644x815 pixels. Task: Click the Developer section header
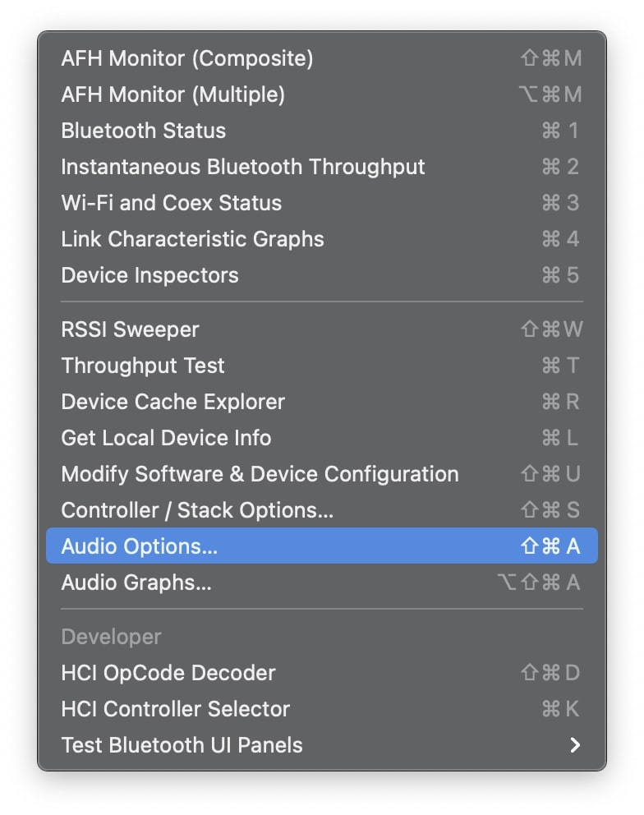click(111, 637)
